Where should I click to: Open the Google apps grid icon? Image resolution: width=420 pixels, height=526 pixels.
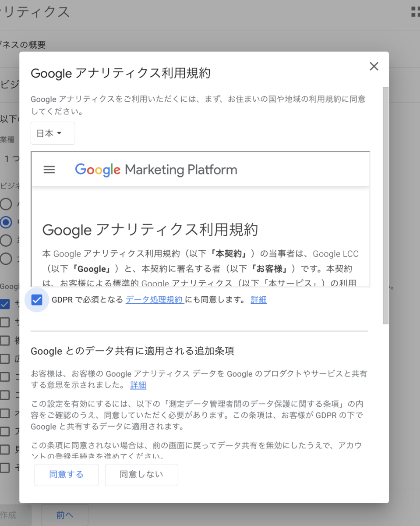tap(415, 12)
